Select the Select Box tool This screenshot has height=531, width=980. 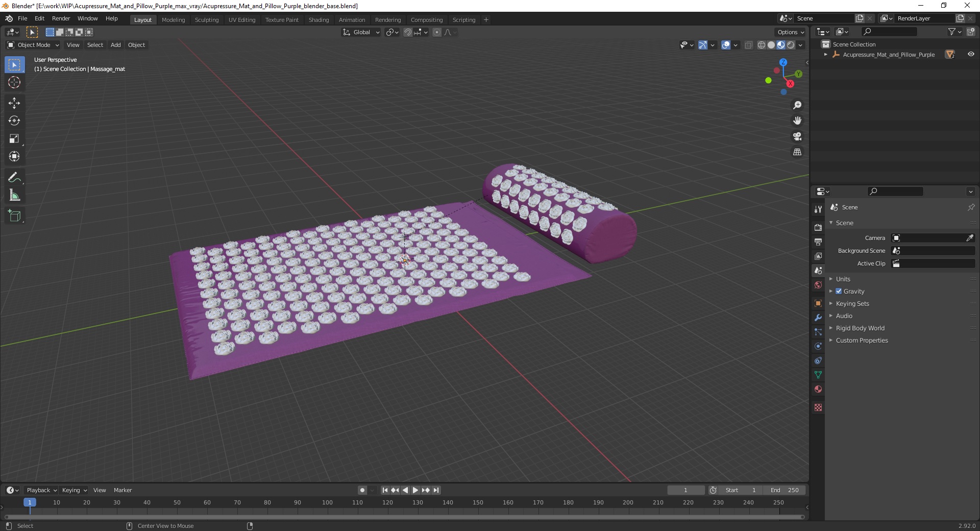tap(14, 65)
